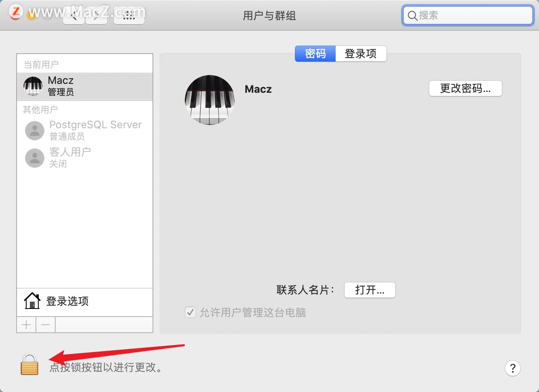
Task: Click the 更改密码 button
Action: pyautogui.click(x=465, y=88)
